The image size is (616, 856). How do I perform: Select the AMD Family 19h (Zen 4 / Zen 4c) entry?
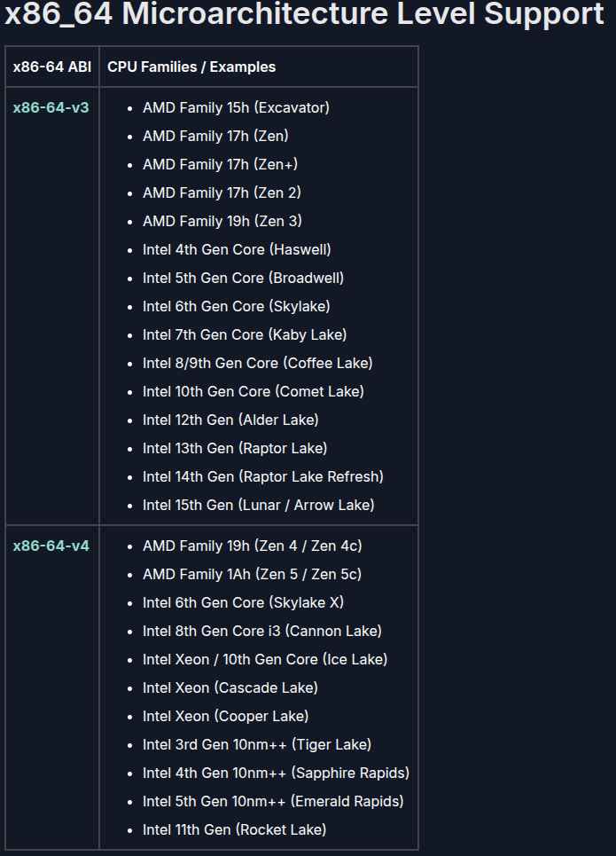pos(252,546)
